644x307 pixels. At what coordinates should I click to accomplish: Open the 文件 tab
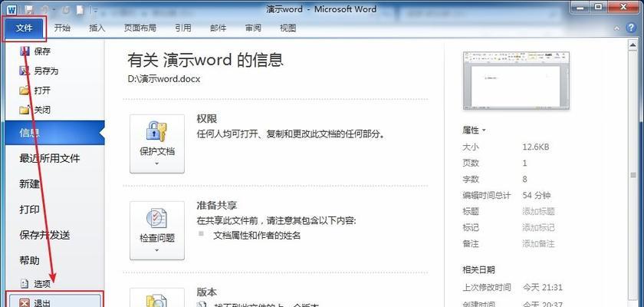tap(24, 28)
